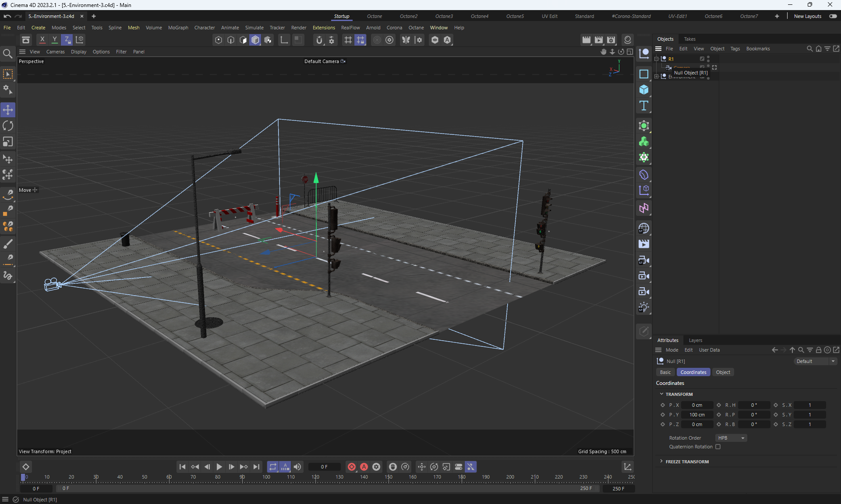Click the Basic attributes tab button
The image size is (841, 504).
pos(665,372)
